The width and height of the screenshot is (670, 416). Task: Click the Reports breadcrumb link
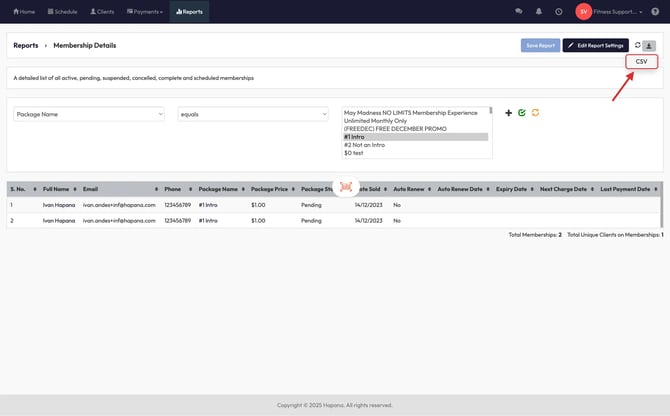click(x=25, y=45)
